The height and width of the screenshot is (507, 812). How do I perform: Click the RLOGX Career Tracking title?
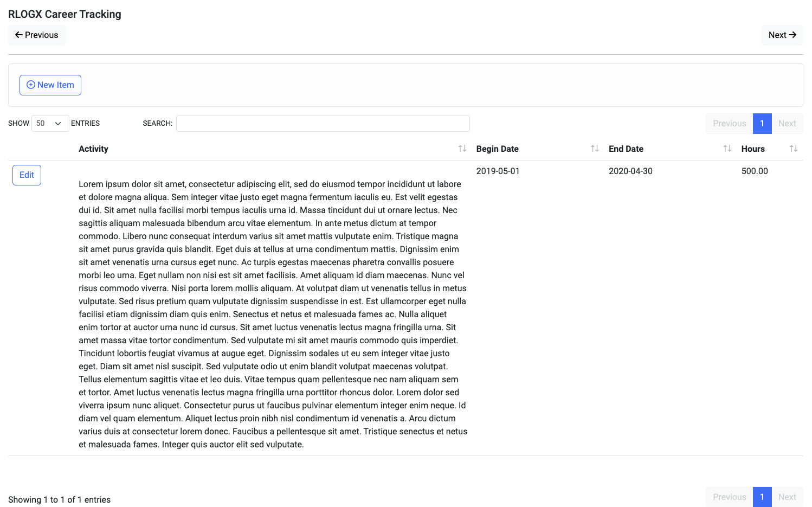(x=65, y=15)
